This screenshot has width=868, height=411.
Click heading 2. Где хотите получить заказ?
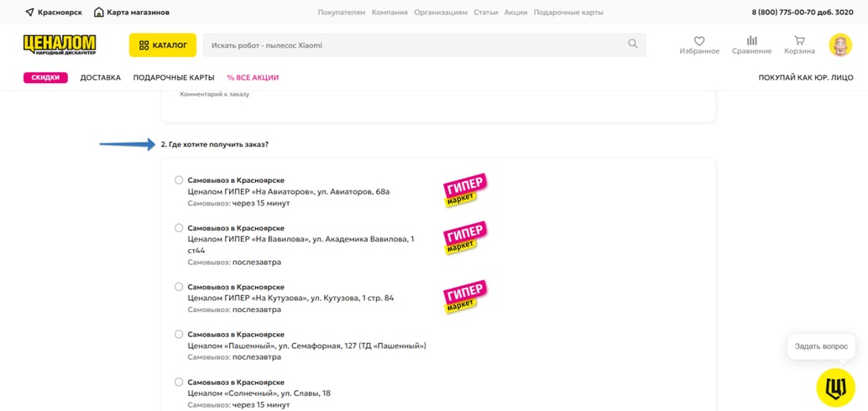215,144
